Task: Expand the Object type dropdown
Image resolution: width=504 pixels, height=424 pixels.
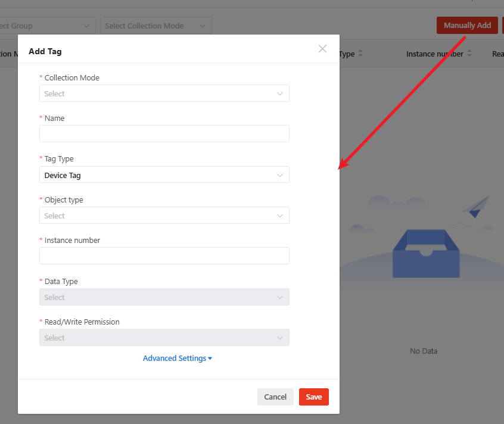Action: coord(164,216)
